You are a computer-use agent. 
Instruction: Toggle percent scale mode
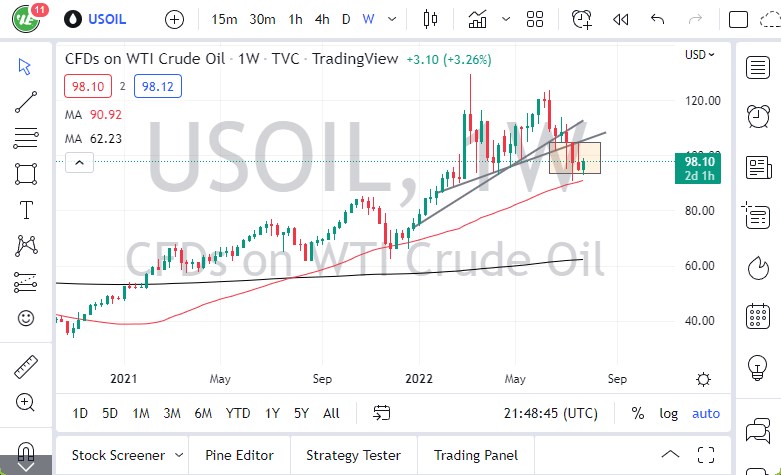pos(638,413)
